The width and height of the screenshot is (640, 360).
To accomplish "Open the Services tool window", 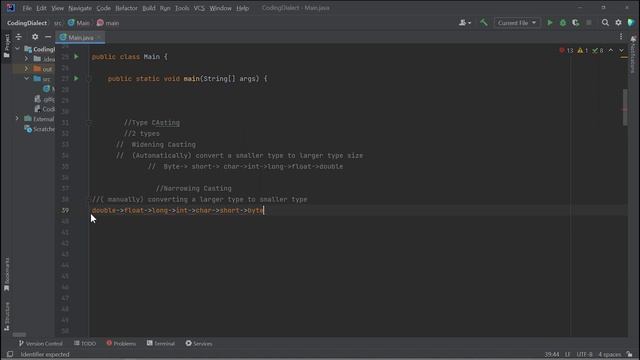I will tap(199, 343).
